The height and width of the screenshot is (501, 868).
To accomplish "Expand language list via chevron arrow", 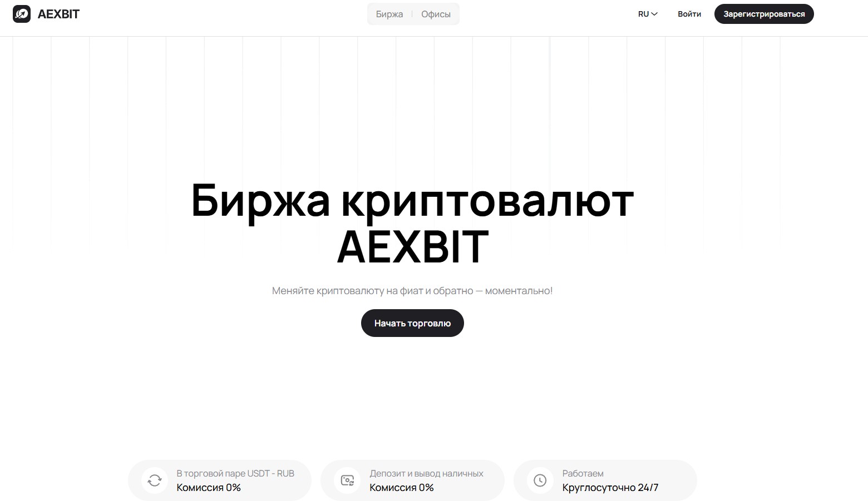I will coord(654,14).
